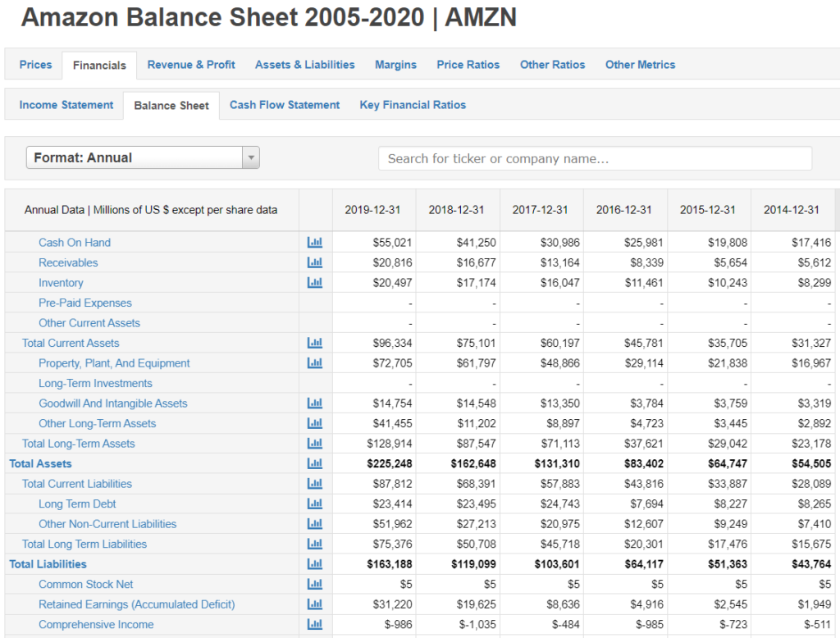Switch to the Cash Flow Statement tab

coord(285,104)
